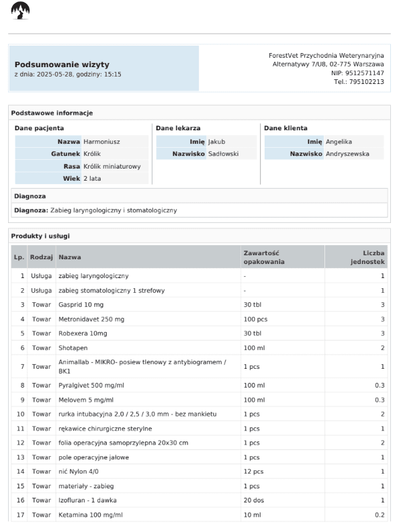Click 'materiały - zabieg' item

(86, 486)
